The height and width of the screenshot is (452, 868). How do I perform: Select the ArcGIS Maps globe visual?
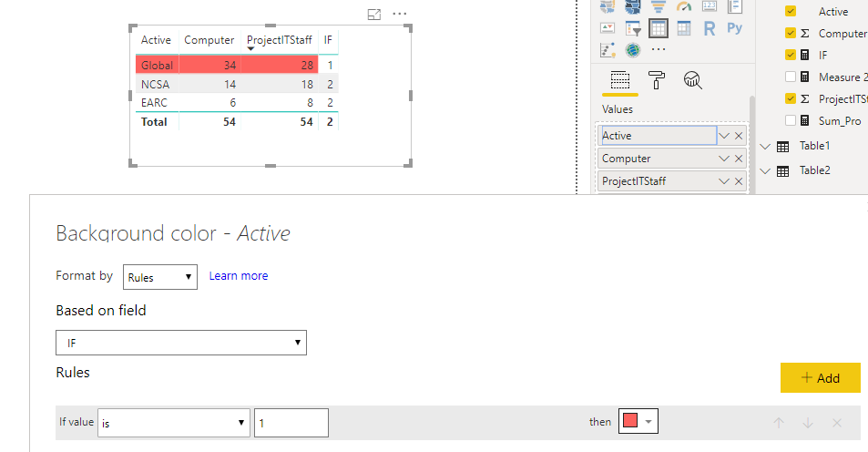pos(633,50)
